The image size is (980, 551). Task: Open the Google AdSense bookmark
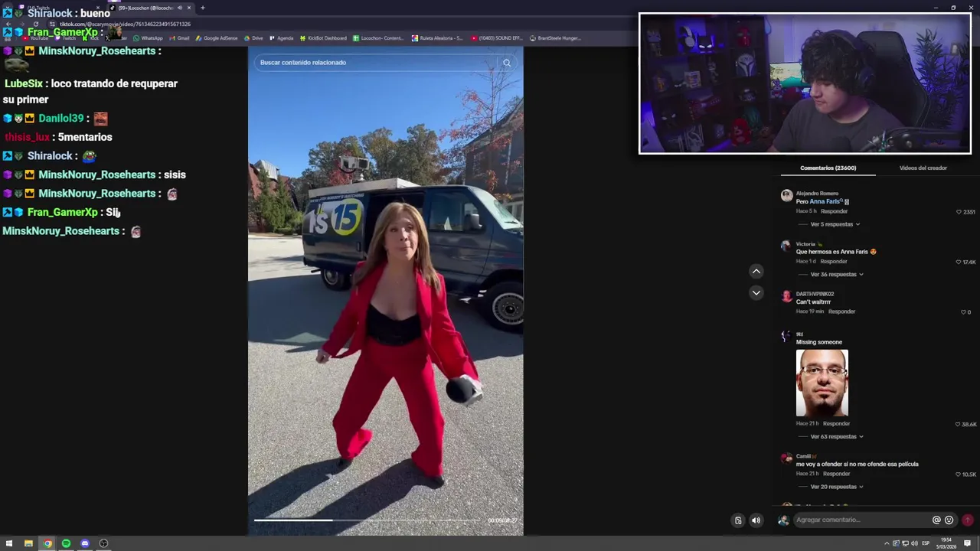click(x=216, y=38)
